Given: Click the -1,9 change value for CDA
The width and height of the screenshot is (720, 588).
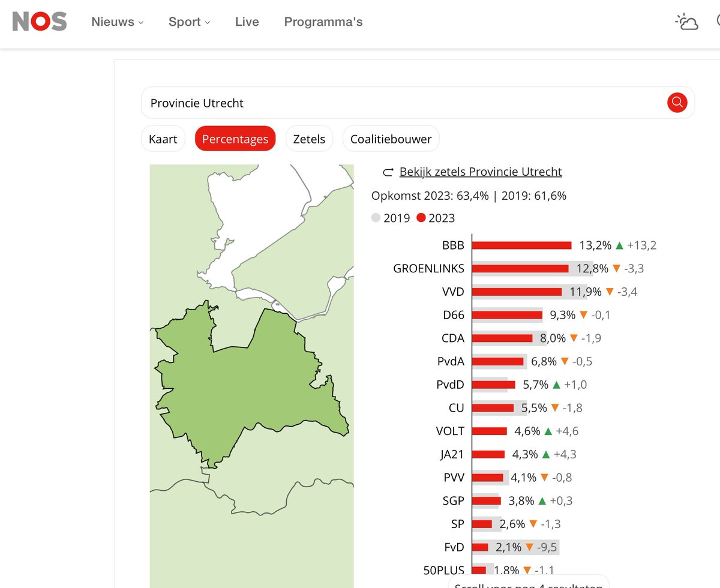Looking at the screenshot, I should (x=592, y=338).
